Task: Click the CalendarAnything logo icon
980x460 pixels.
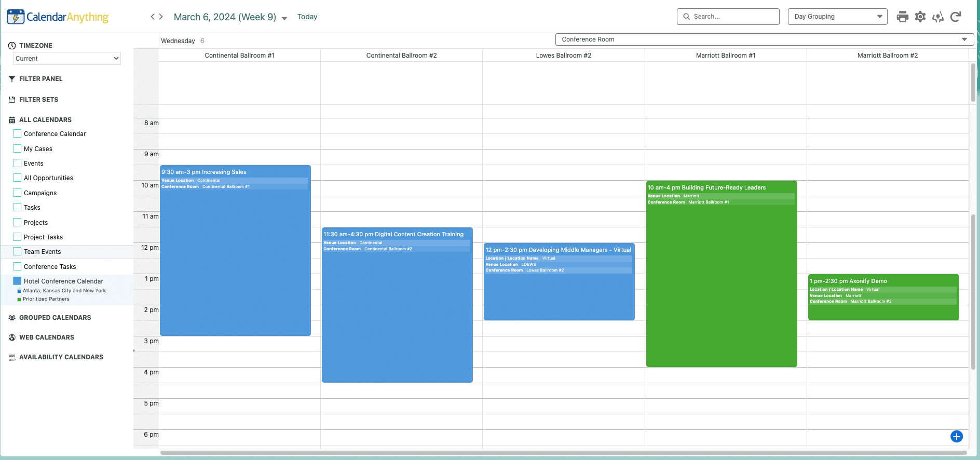Action: pos(16,17)
